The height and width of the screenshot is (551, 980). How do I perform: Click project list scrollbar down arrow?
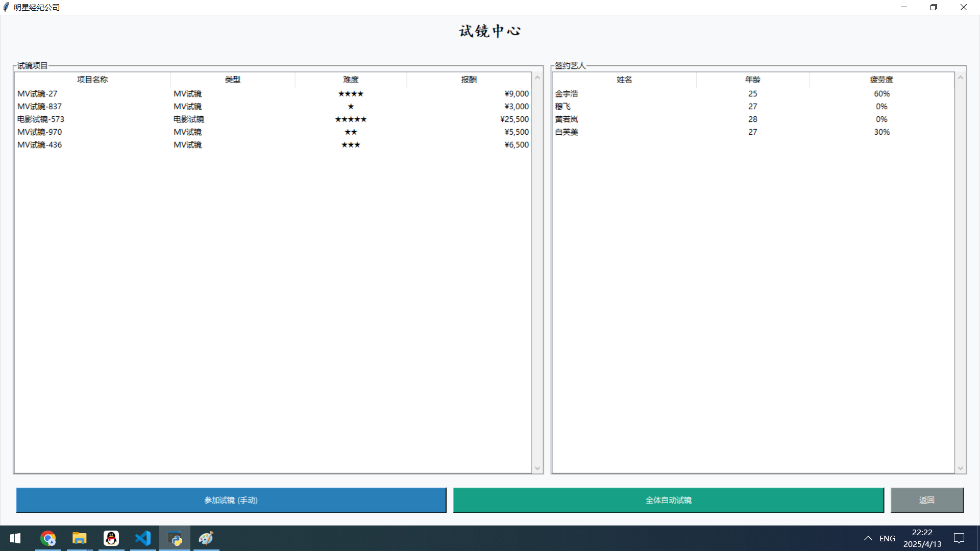point(537,468)
